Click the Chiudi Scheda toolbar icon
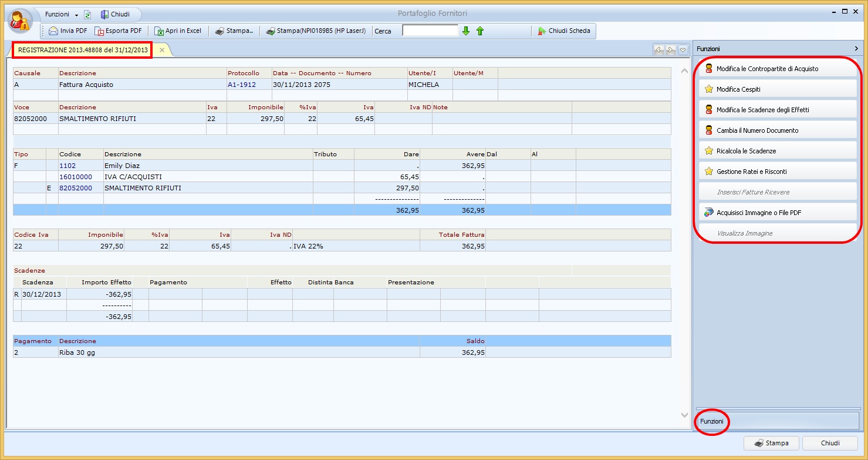Image resolution: width=868 pixels, height=460 pixels. click(x=542, y=31)
